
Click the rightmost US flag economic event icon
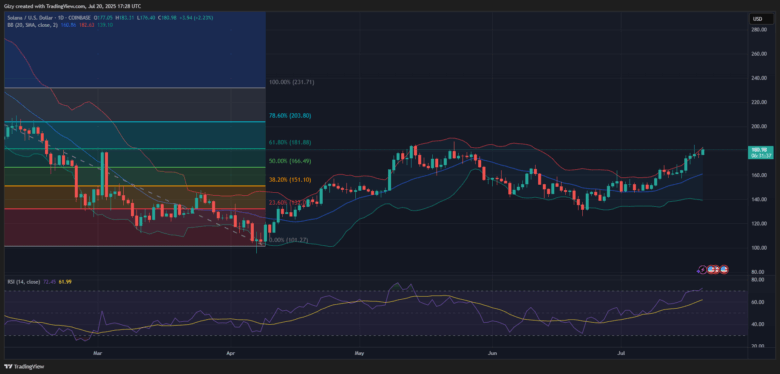724,269
